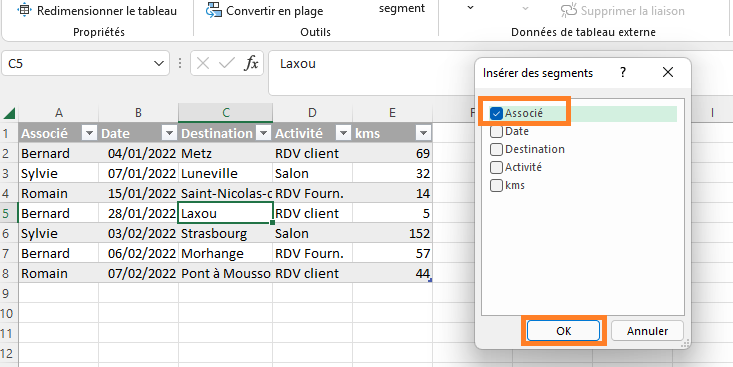The image size is (733, 367).
Task: Click kms cell with value 69
Action: click(x=393, y=153)
